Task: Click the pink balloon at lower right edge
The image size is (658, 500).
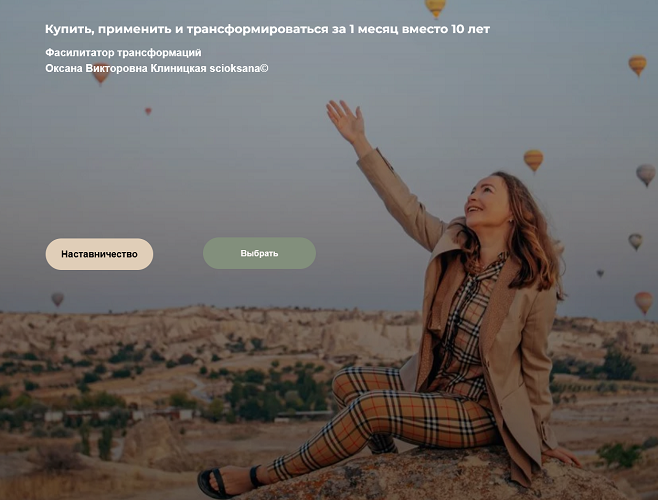Action: pos(643,302)
